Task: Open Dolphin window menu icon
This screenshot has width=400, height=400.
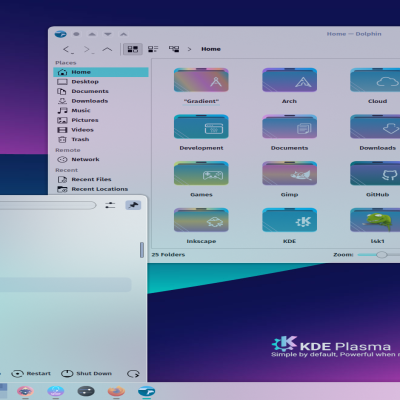Action: 60,34
